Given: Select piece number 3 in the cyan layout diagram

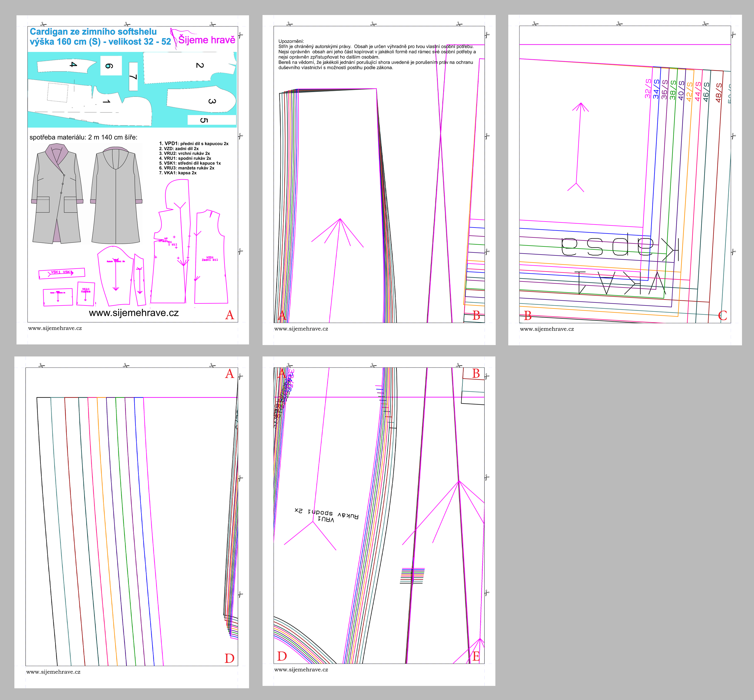Looking at the screenshot, I should (x=212, y=102).
